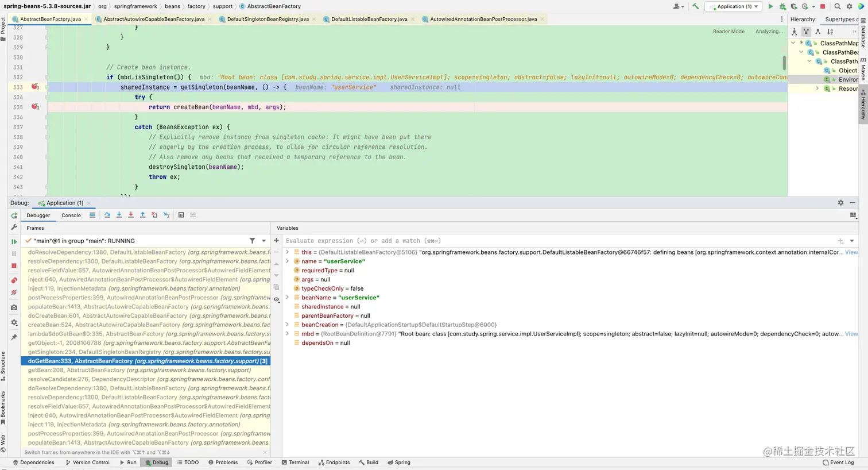Open the Problems tool window

(223, 463)
